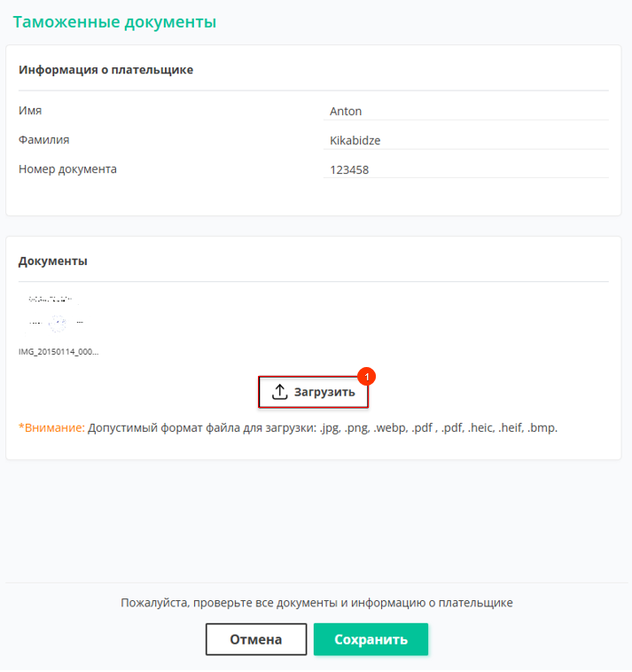
Task: Click the red notification badge numbered 1
Action: coord(367,377)
